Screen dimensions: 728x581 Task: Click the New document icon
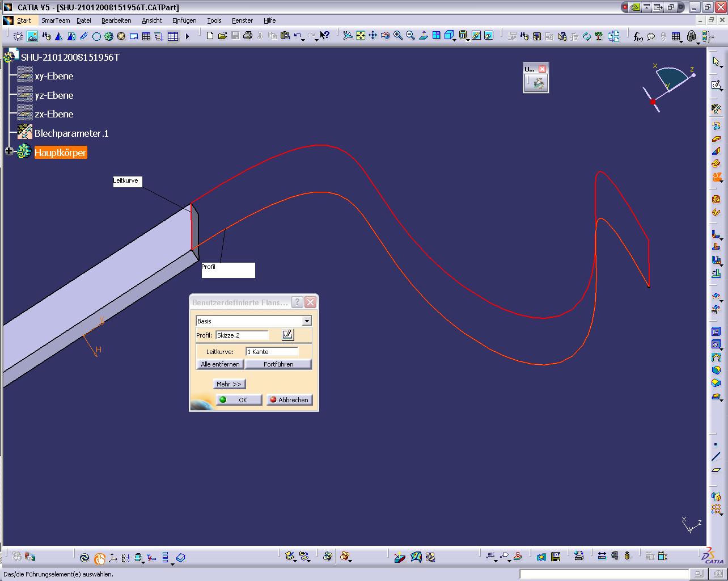coord(210,36)
